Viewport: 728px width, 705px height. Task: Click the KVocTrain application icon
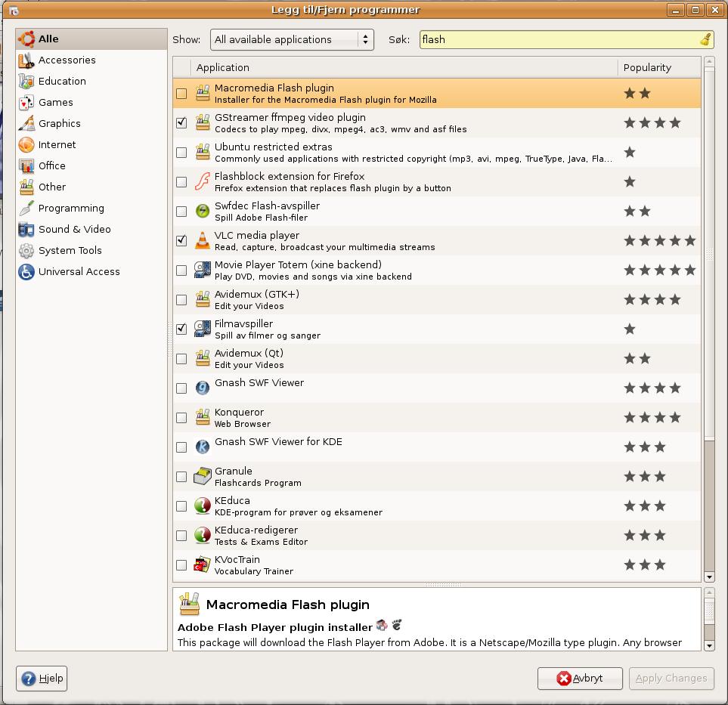click(203, 565)
